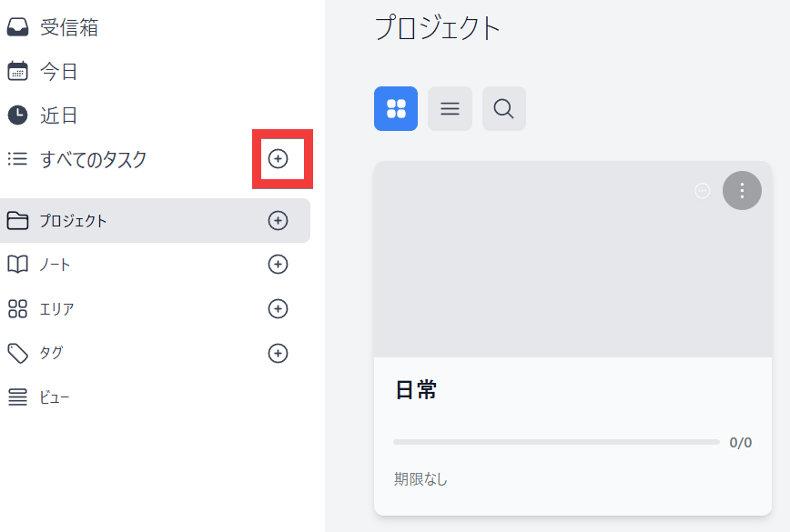Image resolution: width=790 pixels, height=532 pixels.
Task: Switch to grid card view
Action: [396, 109]
